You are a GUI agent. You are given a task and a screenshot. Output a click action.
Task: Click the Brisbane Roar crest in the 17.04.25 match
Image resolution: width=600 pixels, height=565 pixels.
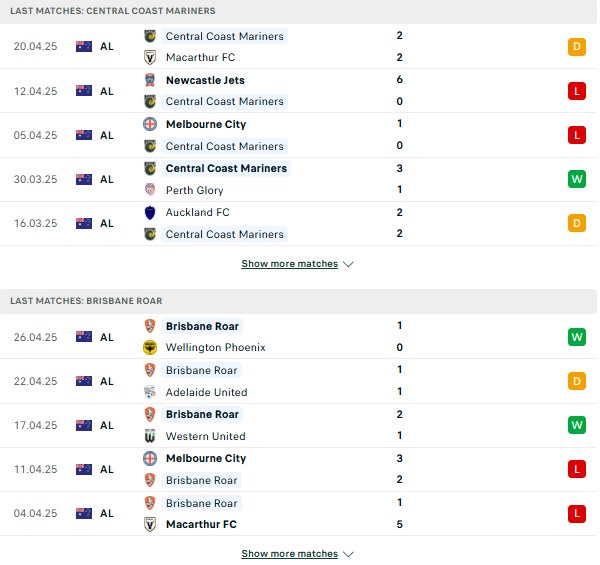pyautogui.click(x=150, y=414)
